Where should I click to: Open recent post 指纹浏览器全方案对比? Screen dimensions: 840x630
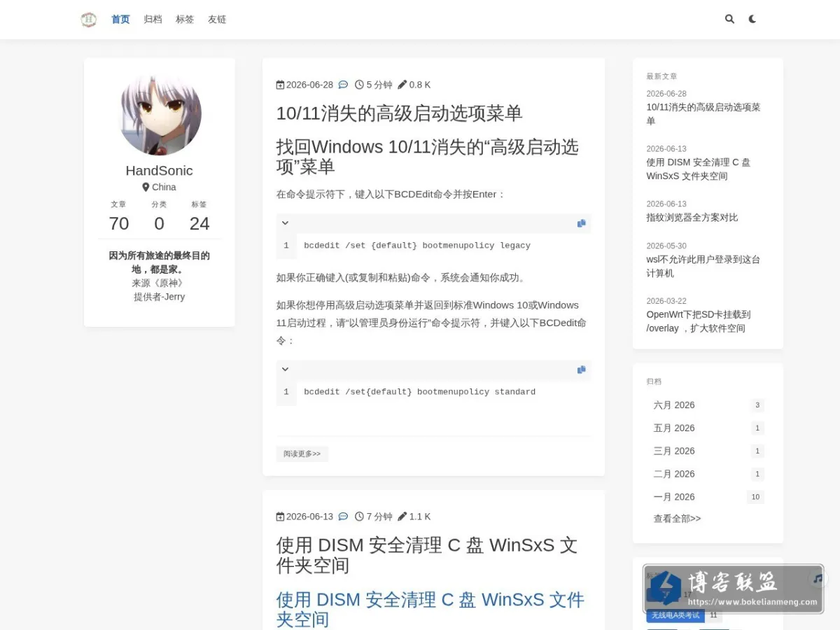692,218
